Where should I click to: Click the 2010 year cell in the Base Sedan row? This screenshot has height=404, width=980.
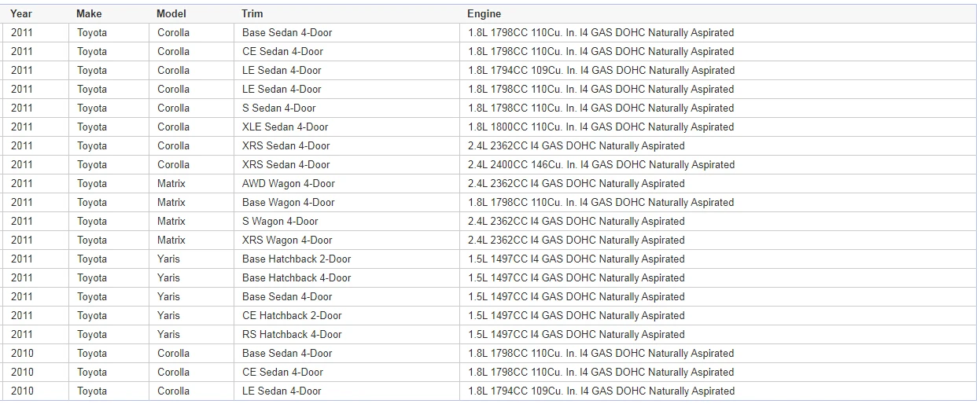point(22,353)
